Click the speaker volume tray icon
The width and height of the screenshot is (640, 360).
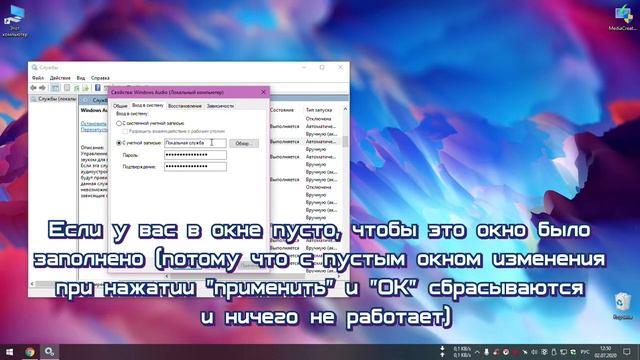click(534, 352)
